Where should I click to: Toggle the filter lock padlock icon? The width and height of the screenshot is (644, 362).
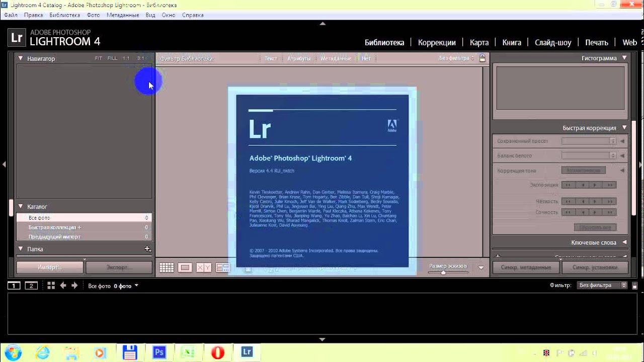[x=482, y=58]
